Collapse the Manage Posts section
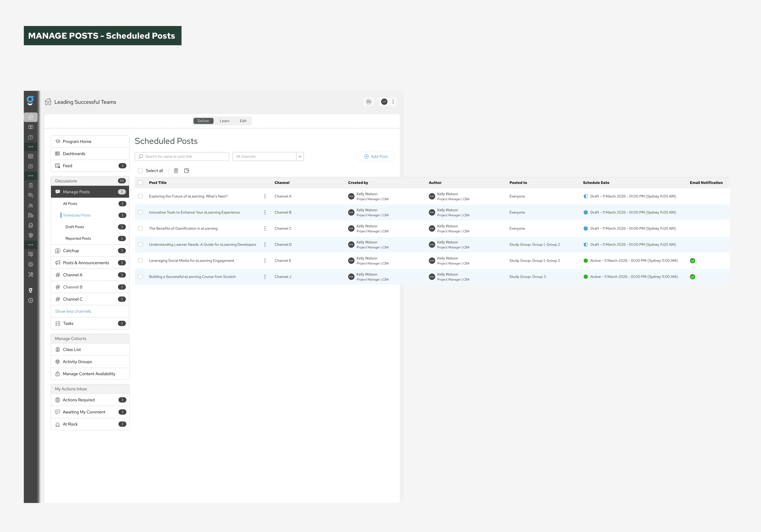The height and width of the screenshot is (532, 761). [x=90, y=192]
